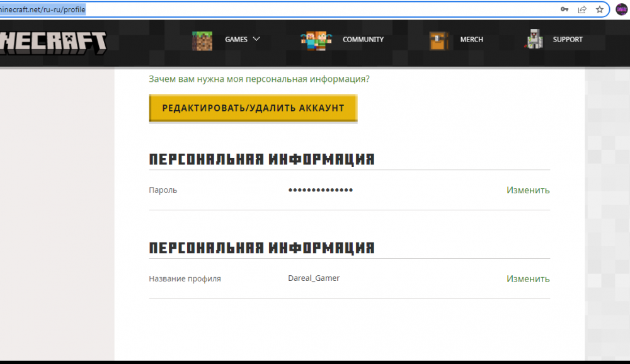Click Изменить next to Название профиля
Screen dimensions: 630x364
[x=528, y=279]
